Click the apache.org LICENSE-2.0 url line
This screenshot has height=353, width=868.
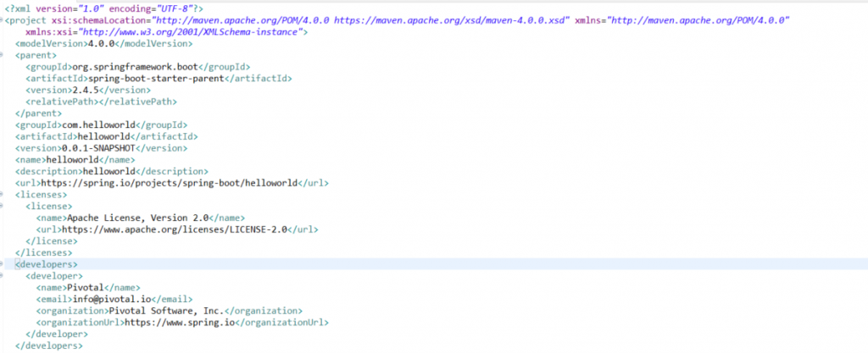(177, 229)
